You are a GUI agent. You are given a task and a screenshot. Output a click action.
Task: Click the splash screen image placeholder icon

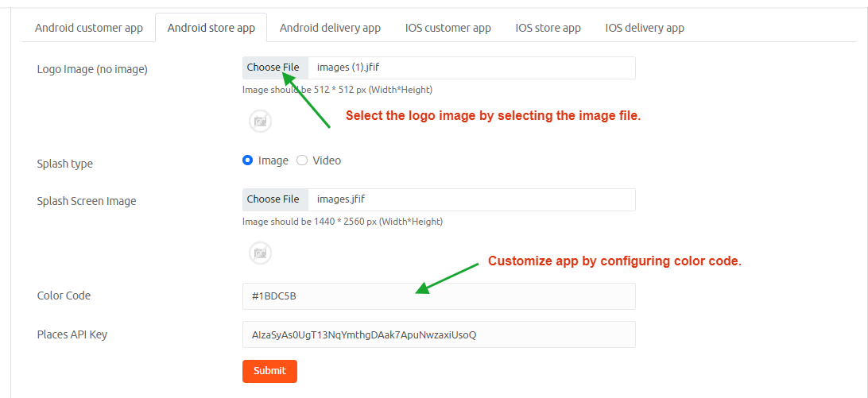pos(260,253)
